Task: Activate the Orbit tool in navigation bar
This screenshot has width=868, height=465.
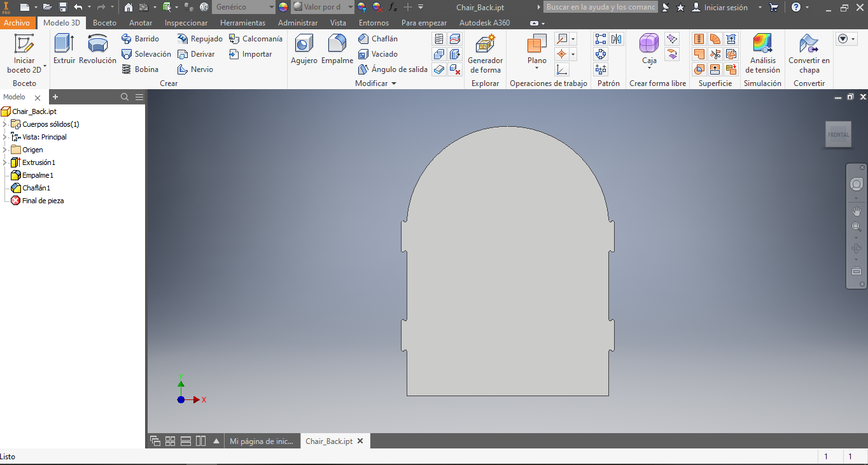Action: tap(857, 248)
